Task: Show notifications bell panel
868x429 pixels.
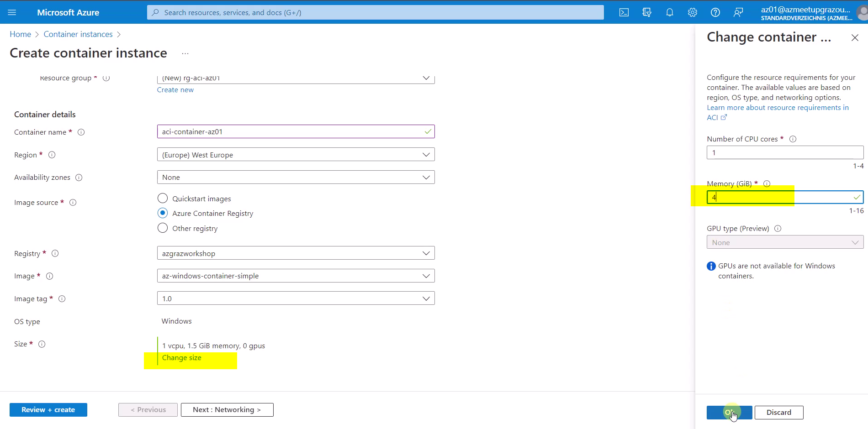Action: pos(670,12)
